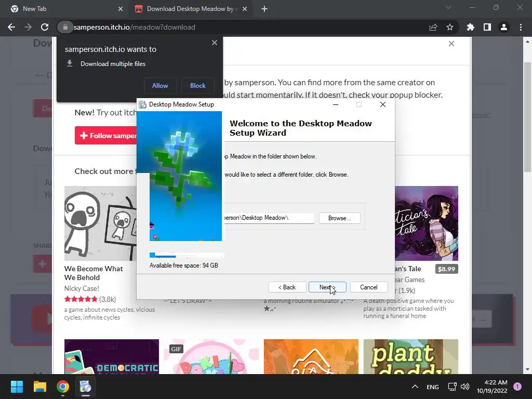This screenshot has width=532, height=399.
Task: Close the download permission popup
Action: coord(215,43)
